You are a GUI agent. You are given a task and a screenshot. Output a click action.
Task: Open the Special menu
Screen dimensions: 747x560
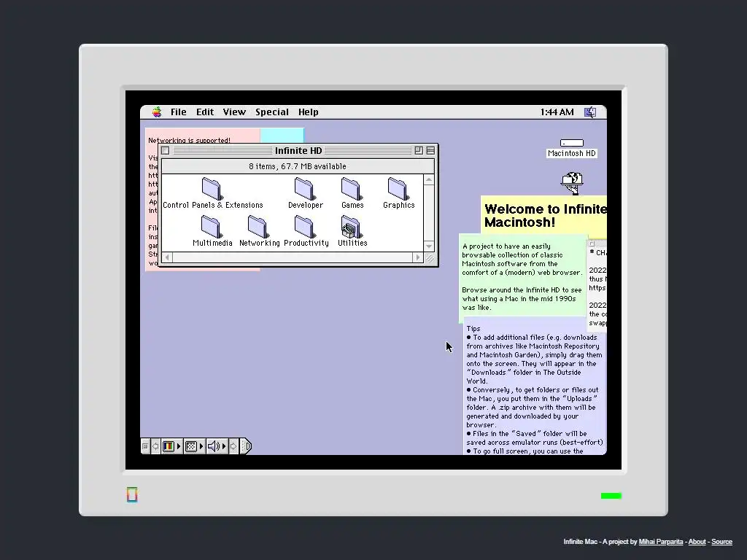pyautogui.click(x=272, y=112)
